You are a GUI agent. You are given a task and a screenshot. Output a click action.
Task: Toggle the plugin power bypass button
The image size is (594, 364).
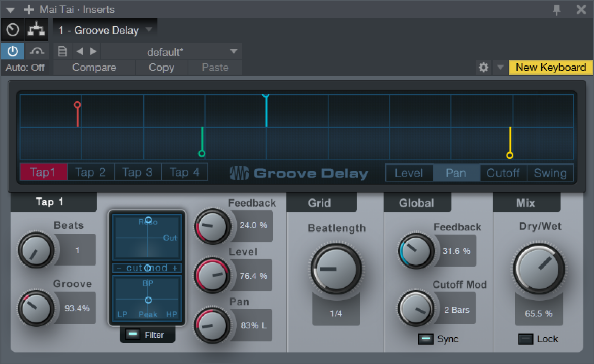pos(13,51)
